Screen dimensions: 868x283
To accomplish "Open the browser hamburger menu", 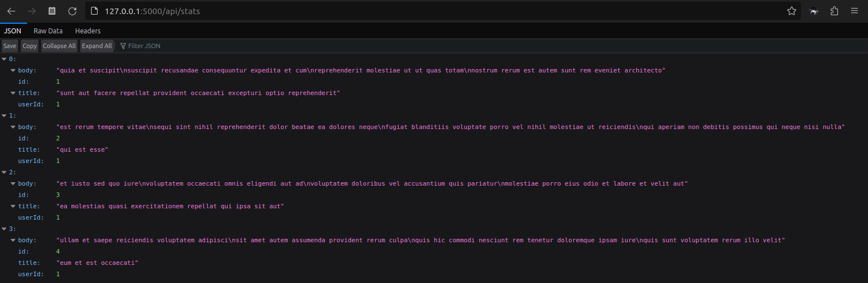I will point(854,11).
